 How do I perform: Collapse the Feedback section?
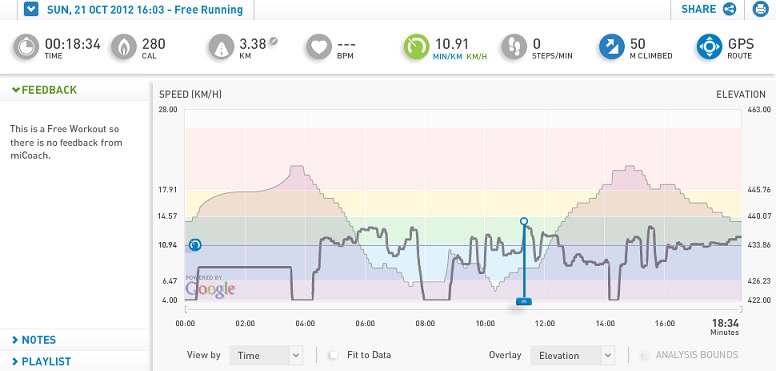coord(45,90)
